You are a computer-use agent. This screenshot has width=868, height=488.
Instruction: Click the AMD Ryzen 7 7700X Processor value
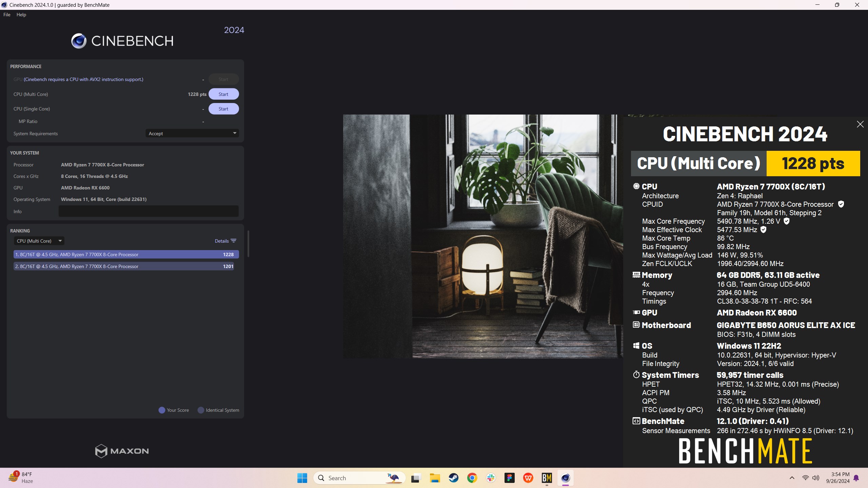coord(102,165)
